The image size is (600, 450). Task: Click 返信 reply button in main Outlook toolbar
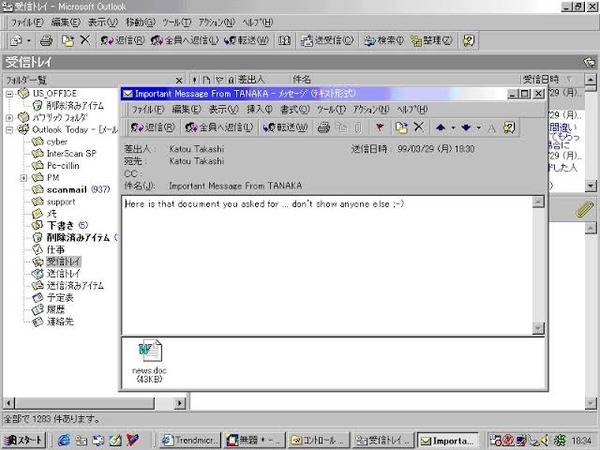click(122, 40)
